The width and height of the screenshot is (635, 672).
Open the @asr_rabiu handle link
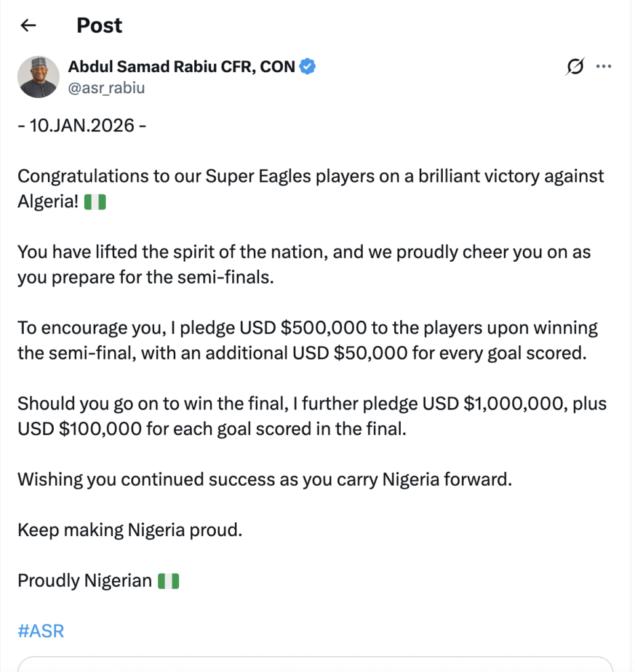[x=106, y=88]
